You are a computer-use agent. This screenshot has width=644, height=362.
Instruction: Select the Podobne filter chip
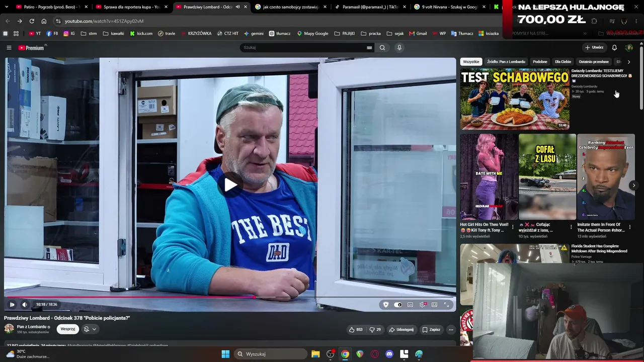click(x=540, y=62)
